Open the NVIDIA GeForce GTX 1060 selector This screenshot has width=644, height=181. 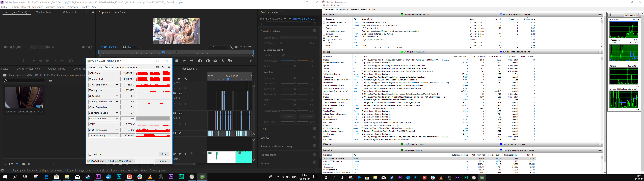point(111,161)
